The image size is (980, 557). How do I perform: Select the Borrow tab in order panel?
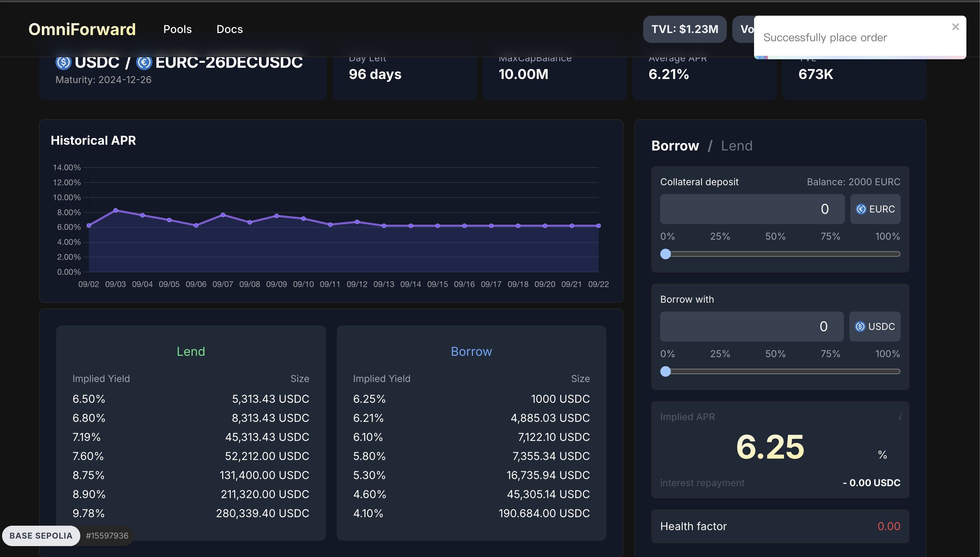click(x=675, y=146)
